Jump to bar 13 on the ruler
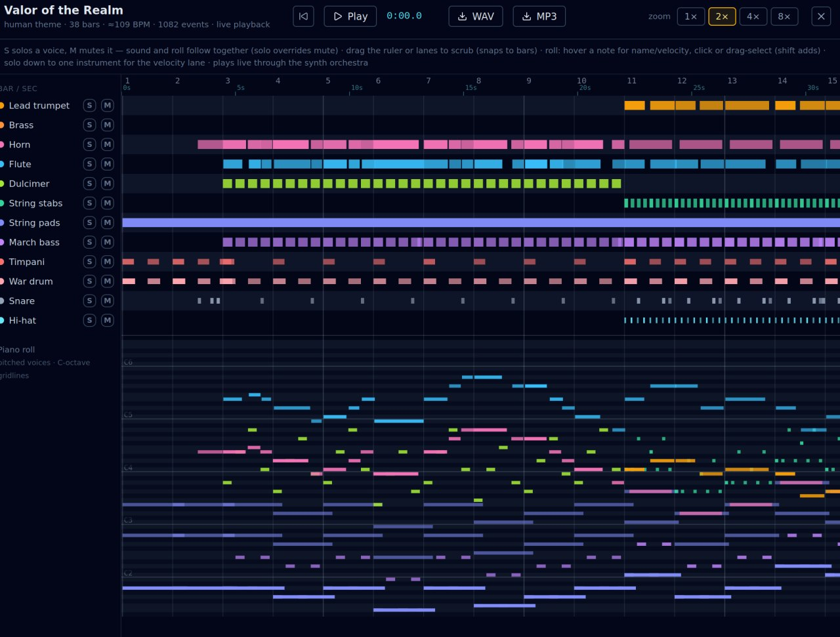Screen dimensions: 840x637 [732, 81]
